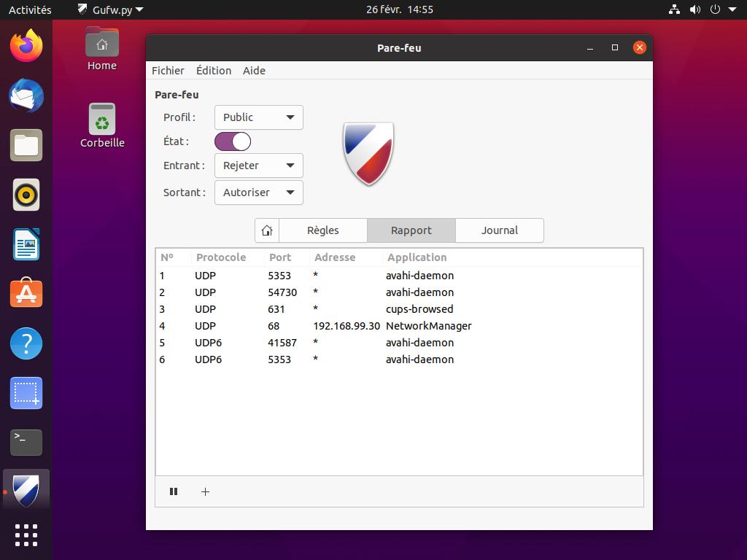Open Ubuntu Software from the dock

click(x=26, y=294)
